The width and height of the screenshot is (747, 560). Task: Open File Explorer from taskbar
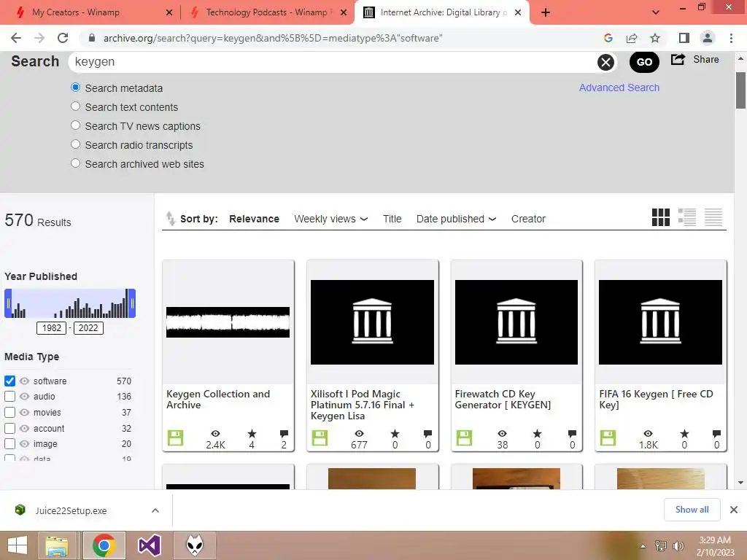tap(57, 545)
